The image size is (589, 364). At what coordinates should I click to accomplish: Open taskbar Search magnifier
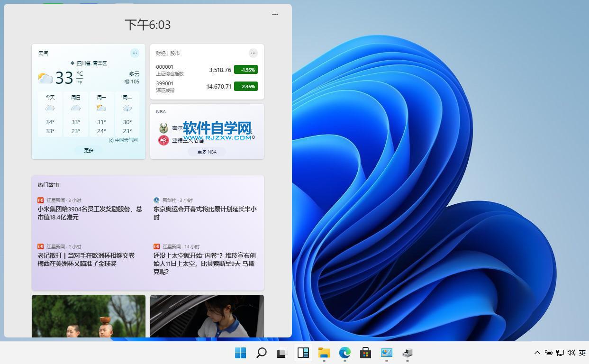click(x=261, y=353)
